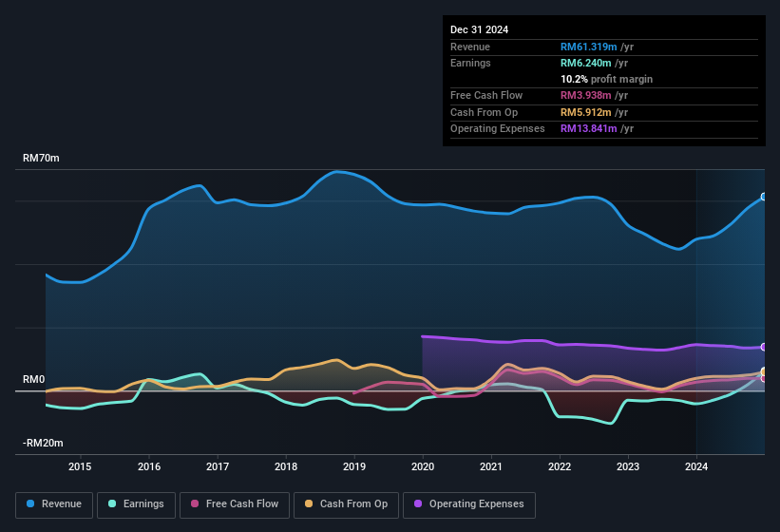Click the teal dot beside Earnings legend
The height and width of the screenshot is (532, 780).
pyautogui.click(x=113, y=504)
